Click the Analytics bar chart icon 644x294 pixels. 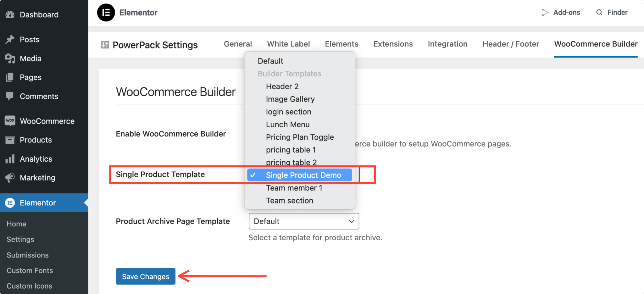coord(10,159)
